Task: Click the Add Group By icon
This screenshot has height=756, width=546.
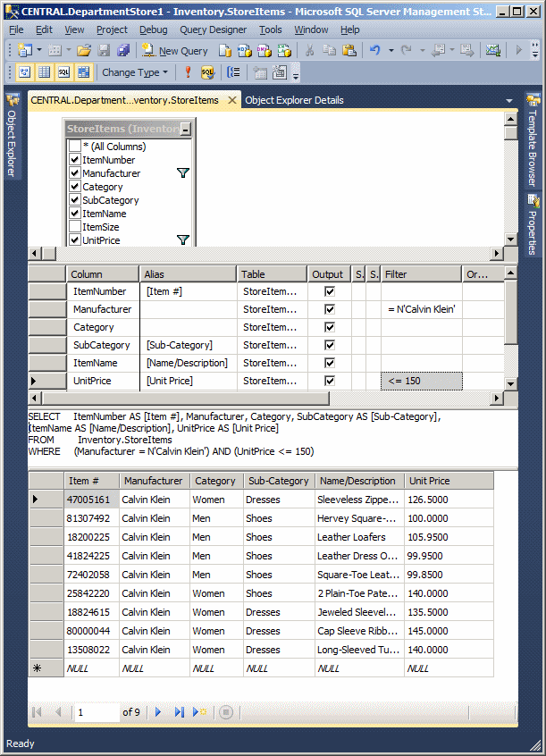Action: [x=233, y=72]
